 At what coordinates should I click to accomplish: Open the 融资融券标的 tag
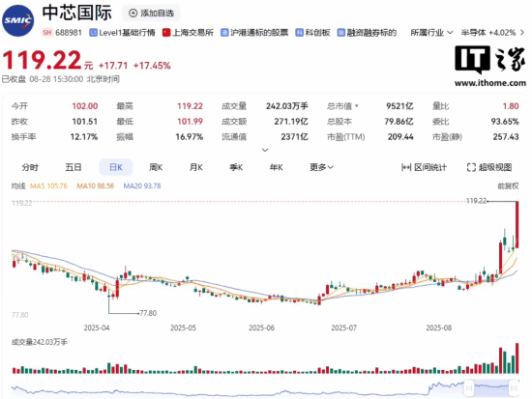[x=367, y=33]
